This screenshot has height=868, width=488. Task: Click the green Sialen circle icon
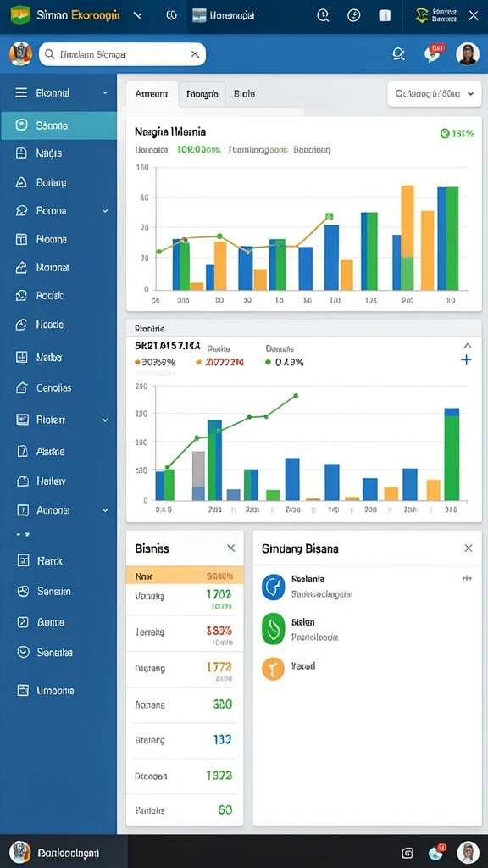pyautogui.click(x=273, y=629)
